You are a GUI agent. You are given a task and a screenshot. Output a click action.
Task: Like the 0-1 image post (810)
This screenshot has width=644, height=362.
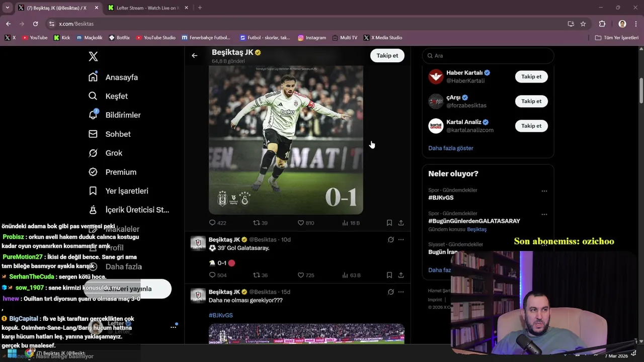click(301, 223)
